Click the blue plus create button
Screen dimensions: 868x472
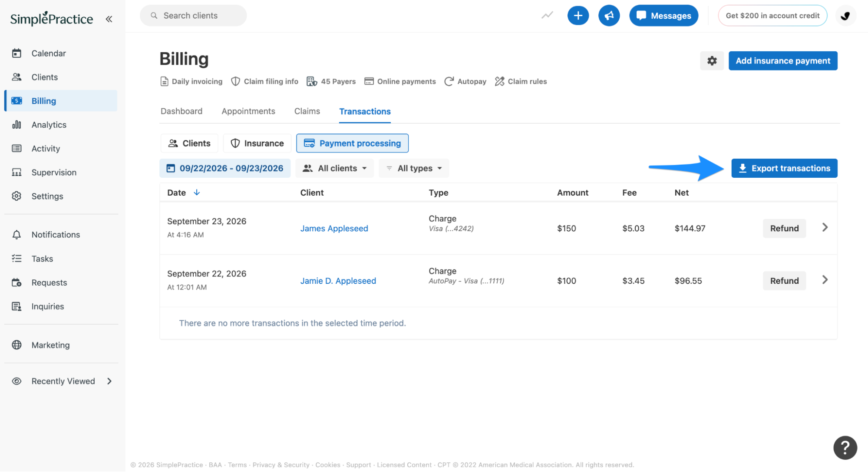(578, 16)
